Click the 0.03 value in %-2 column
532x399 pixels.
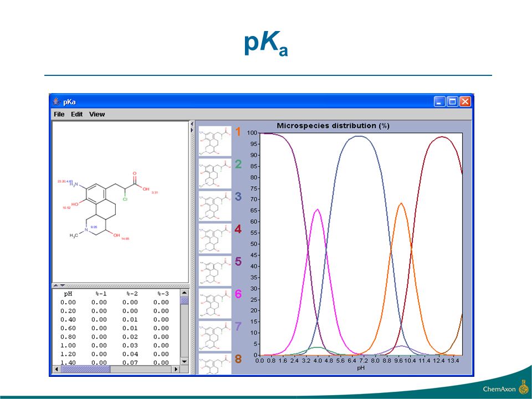[130, 345]
